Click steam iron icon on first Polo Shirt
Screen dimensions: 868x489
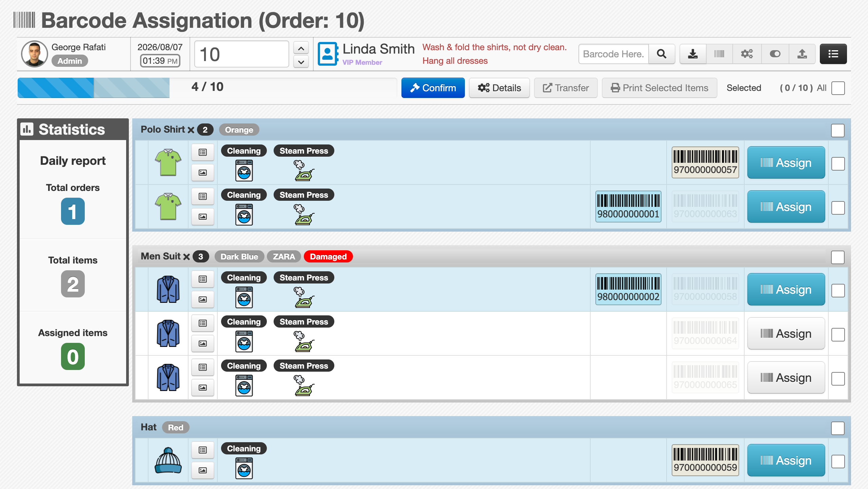304,171
